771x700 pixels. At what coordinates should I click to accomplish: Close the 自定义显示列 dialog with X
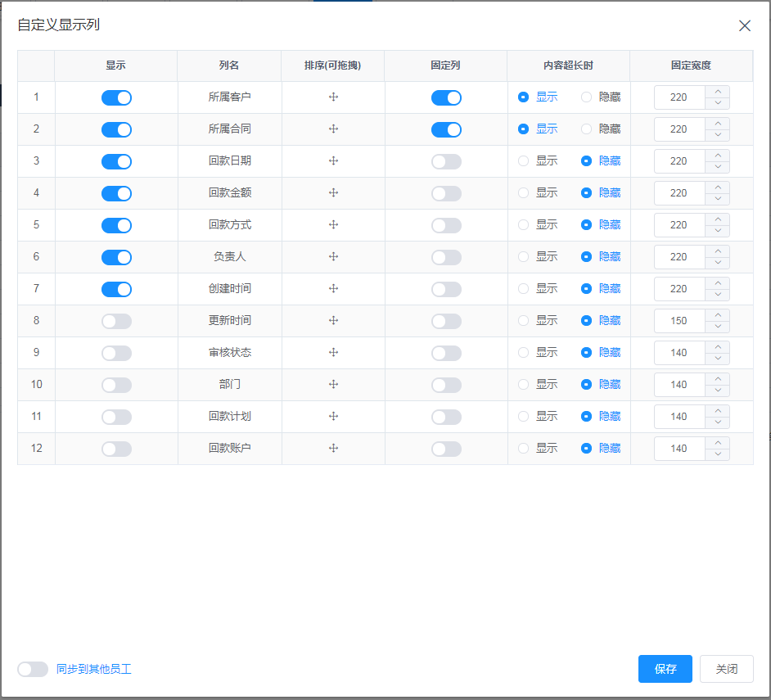[744, 25]
